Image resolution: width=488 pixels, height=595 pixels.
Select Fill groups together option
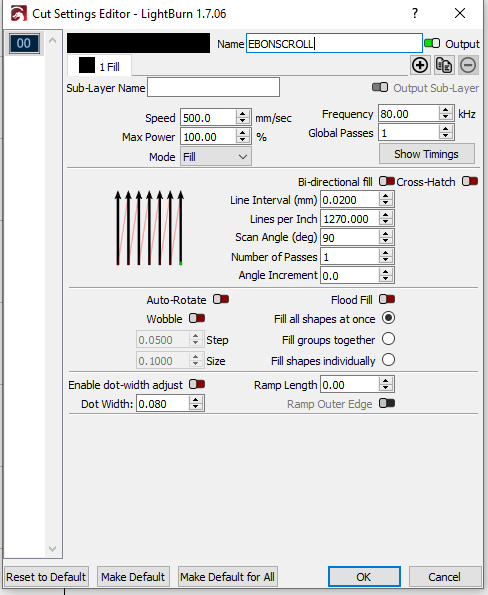389,338
